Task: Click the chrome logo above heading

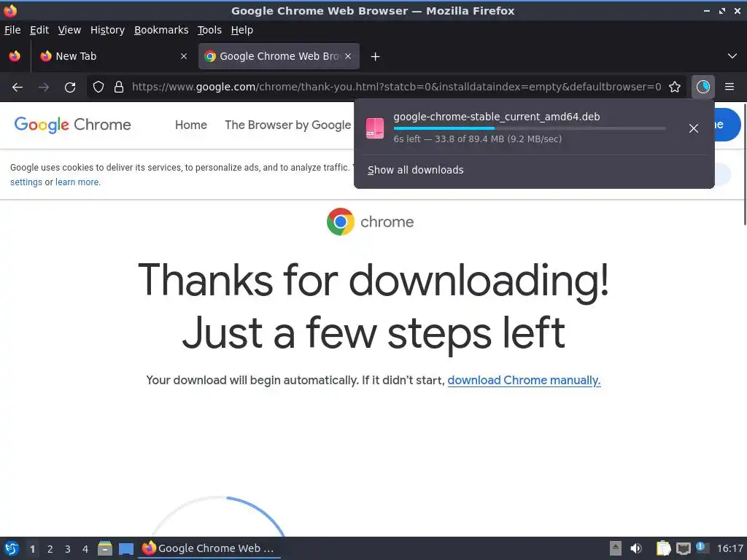Action: click(370, 222)
